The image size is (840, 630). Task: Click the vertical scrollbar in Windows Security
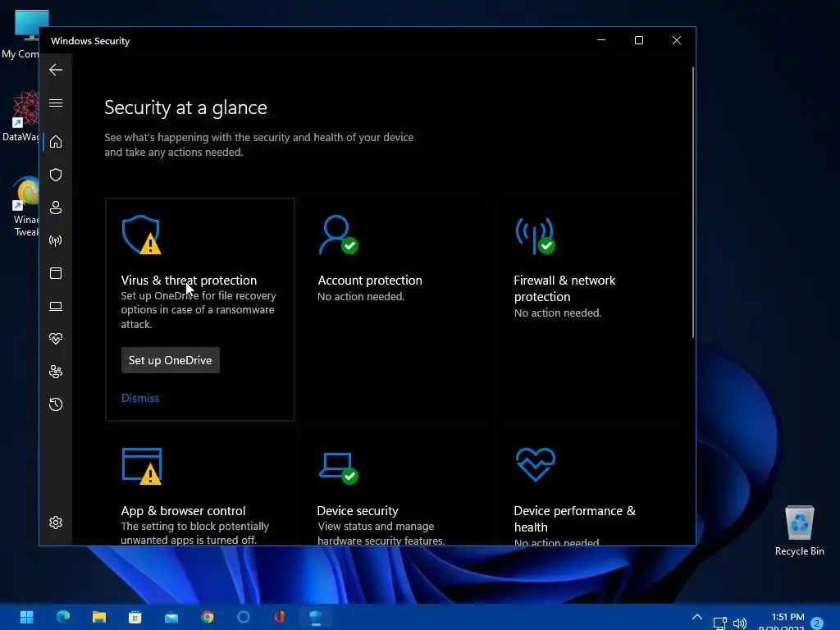point(692,202)
